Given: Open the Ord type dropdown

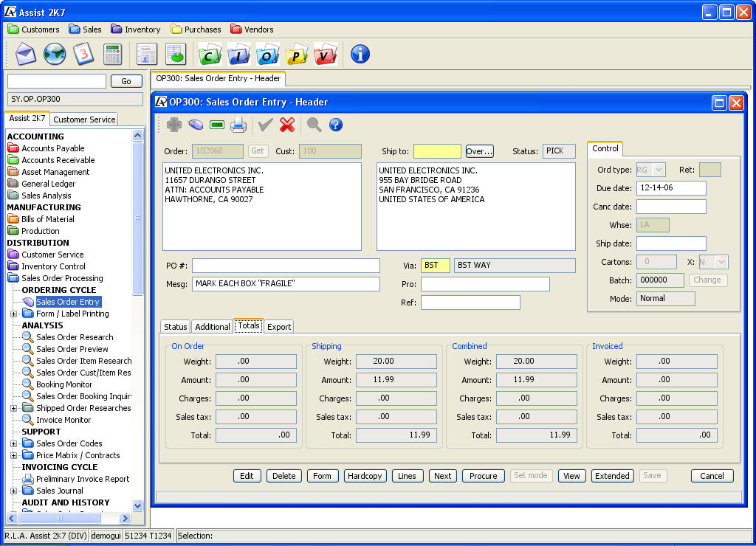Looking at the screenshot, I should click(659, 170).
